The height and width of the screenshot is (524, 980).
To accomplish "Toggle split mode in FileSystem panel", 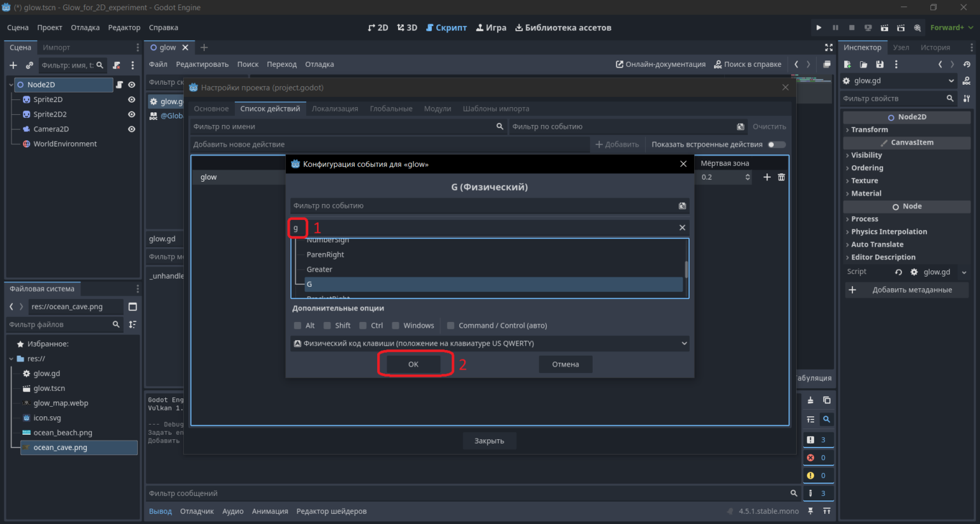I will 133,307.
